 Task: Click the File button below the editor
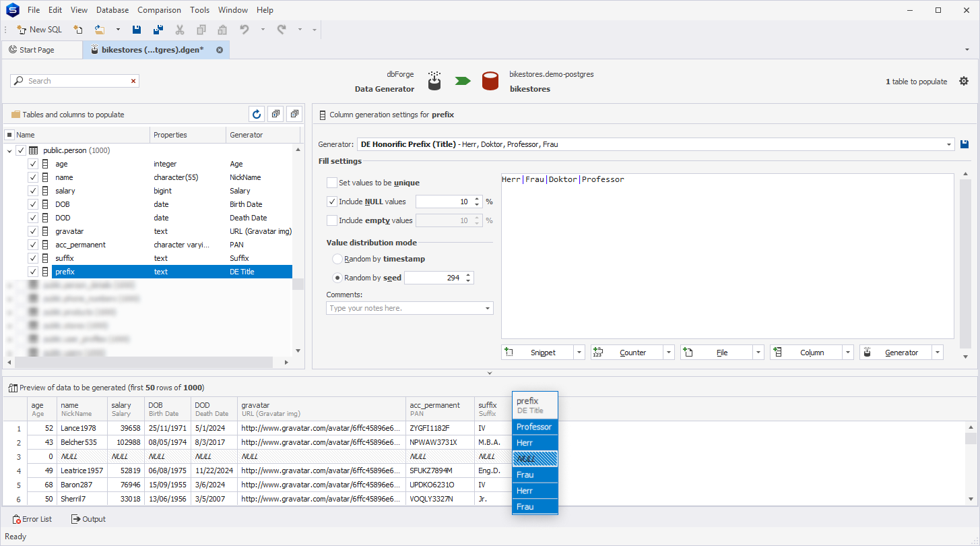tap(717, 353)
